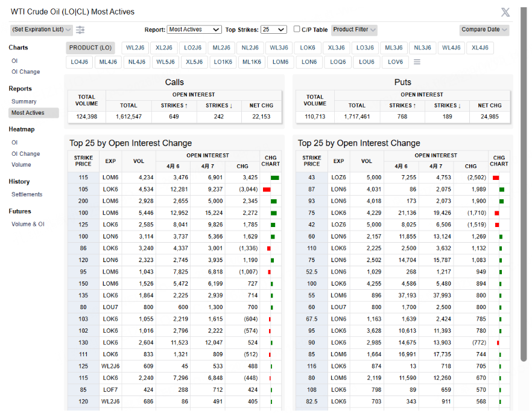Screen dimensions: 532x413
Task: Click the LON6 expiration button
Action: pyautogui.click(x=309, y=62)
